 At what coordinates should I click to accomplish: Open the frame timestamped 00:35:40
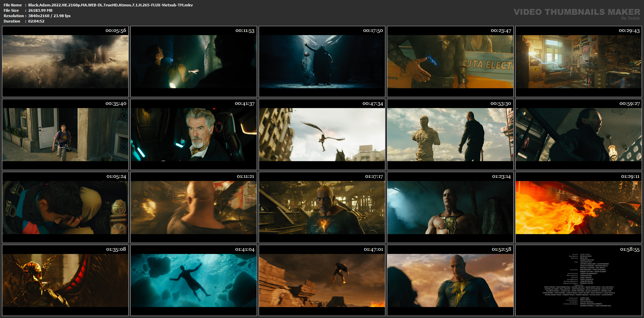point(66,134)
